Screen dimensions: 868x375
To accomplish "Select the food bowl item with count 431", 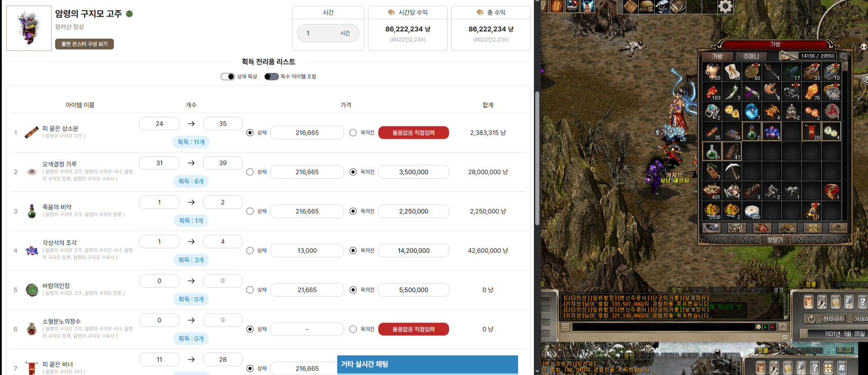I will point(712,191).
